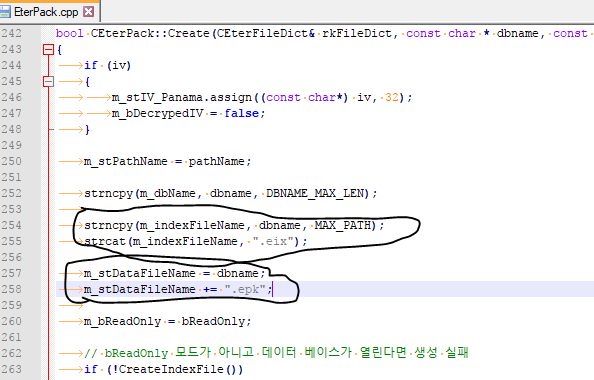594x380 pixels.
Task: Click on 'CEterPack::Create' in line 242
Action: tap(150, 33)
